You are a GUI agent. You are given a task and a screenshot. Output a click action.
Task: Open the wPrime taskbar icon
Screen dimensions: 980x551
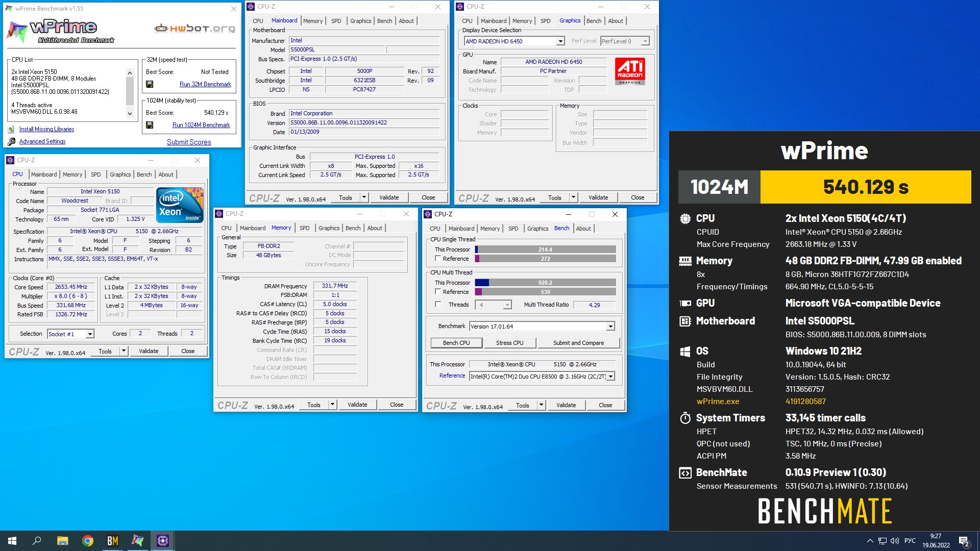click(x=138, y=541)
